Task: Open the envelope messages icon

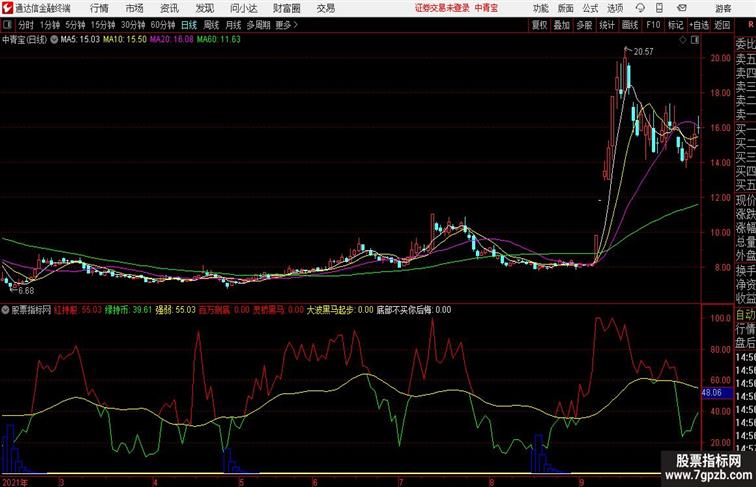Action: click(681, 8)
